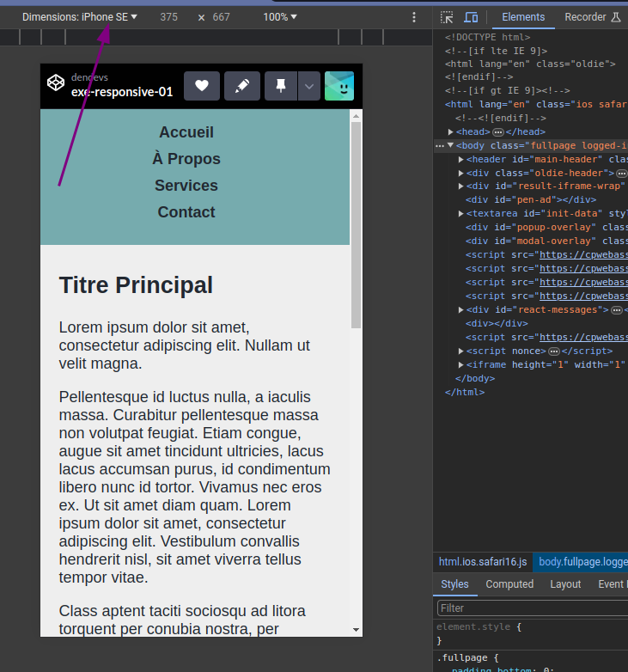Screen dimensions: 628x672
Task: Expand the header main-header node
Action: point(461,159)
